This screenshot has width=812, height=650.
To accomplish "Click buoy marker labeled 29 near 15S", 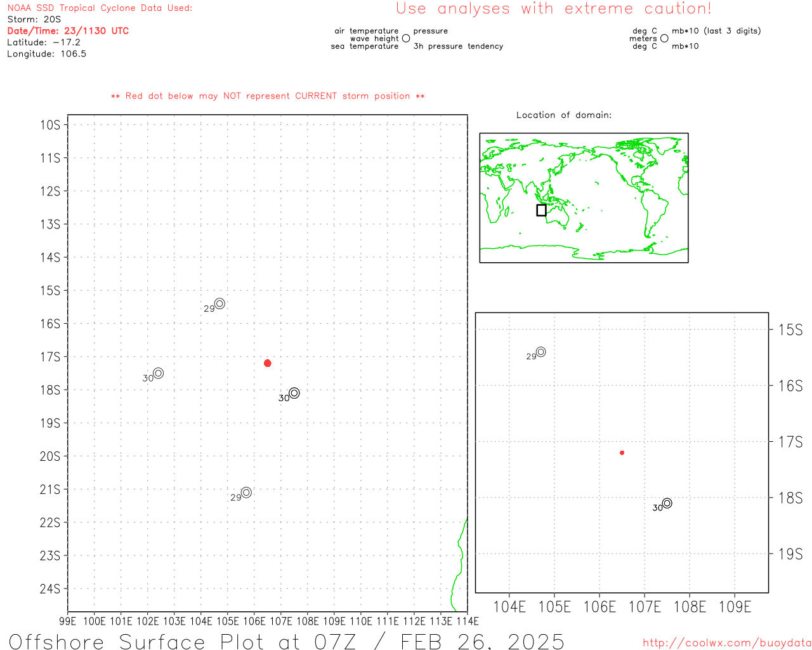I will 219,303.
